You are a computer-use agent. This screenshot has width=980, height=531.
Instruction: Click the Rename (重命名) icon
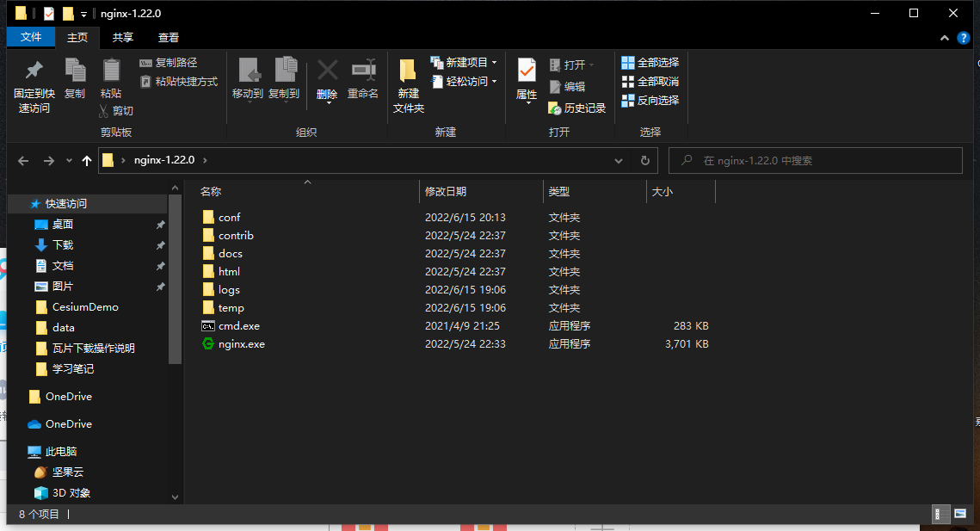coord(363,70)
